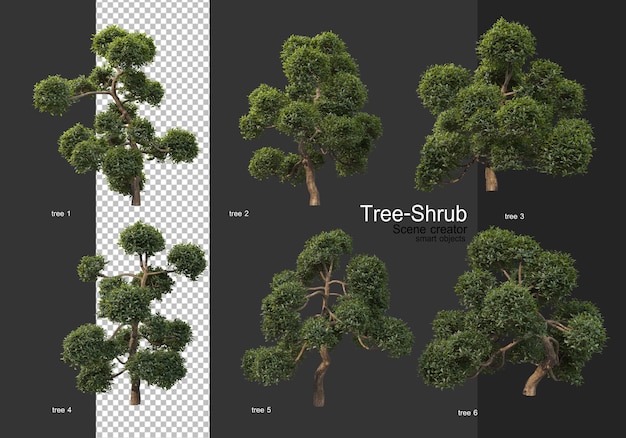Select the tree 4 image

[x=134, y=313]
